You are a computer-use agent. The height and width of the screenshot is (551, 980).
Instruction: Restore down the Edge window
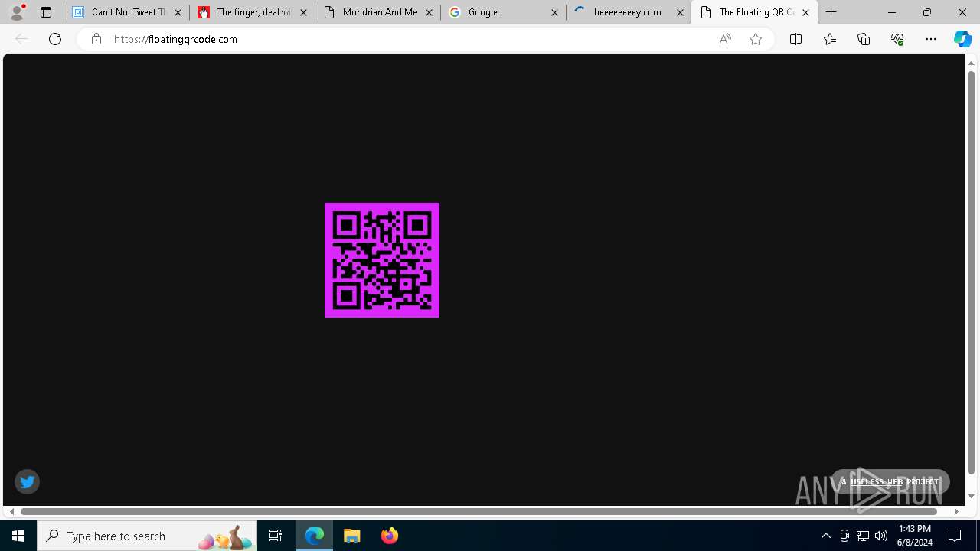(x=927, y=12)
